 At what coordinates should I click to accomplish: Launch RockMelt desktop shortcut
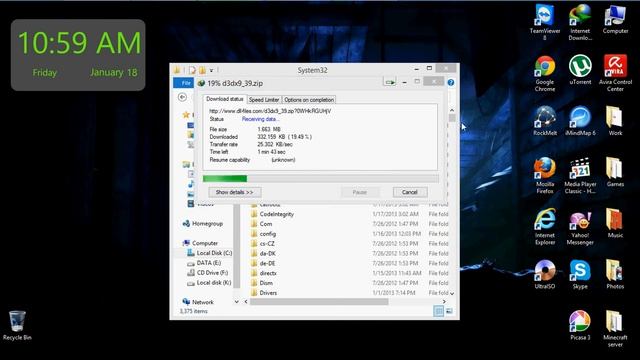544,121
